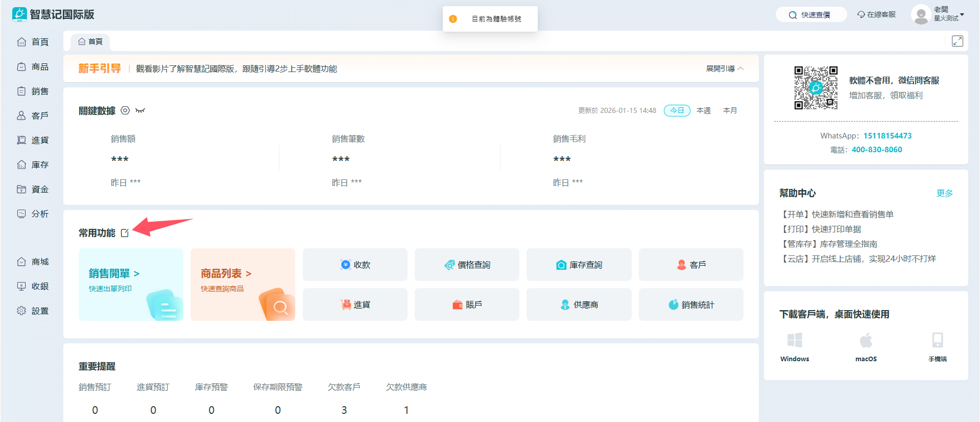
Task: Click the edit icon beside 常用功能
Action: click(x=125, y=233)
